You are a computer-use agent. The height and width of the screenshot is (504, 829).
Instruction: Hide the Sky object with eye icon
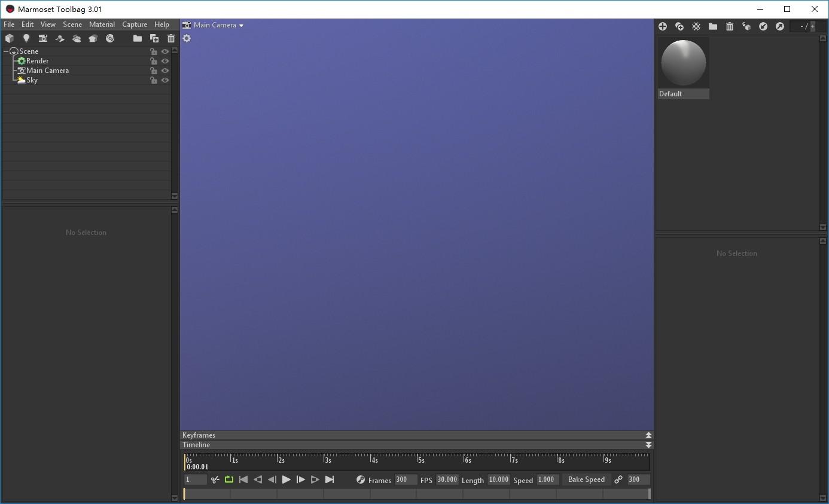point(165,80)
